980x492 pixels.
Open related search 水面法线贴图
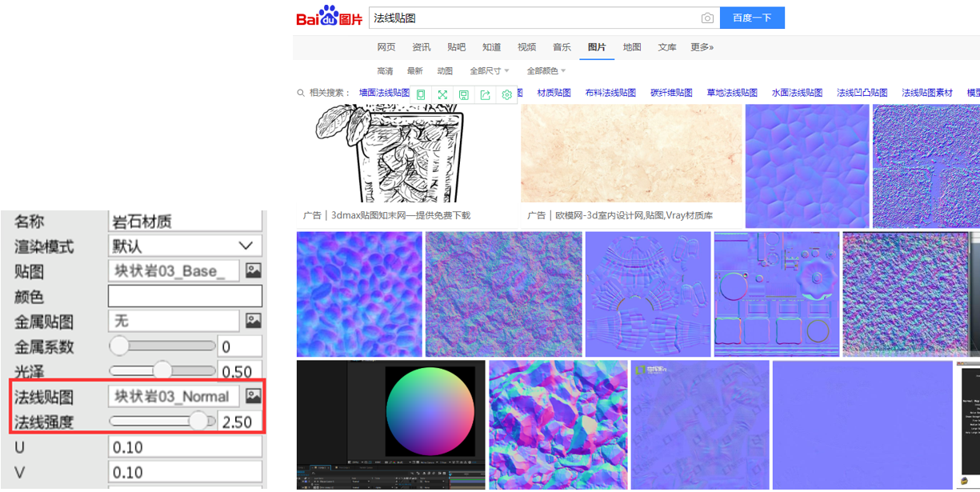798,93
